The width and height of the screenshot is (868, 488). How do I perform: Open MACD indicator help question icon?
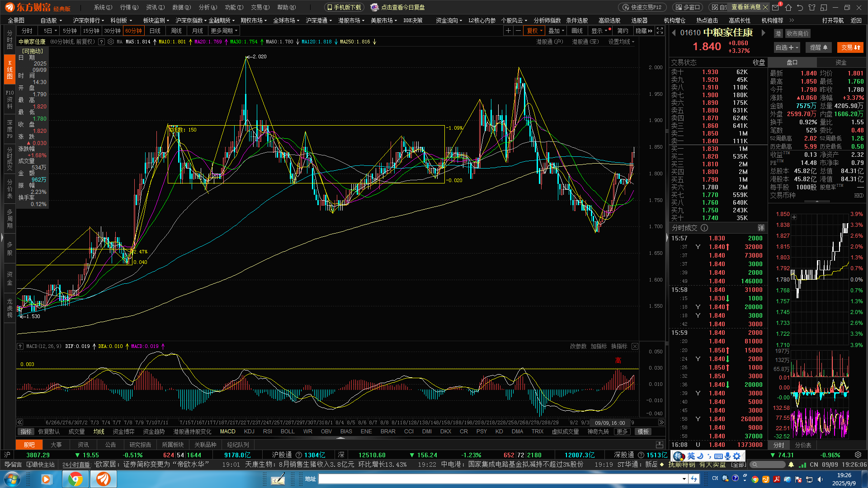pos(20,346)
